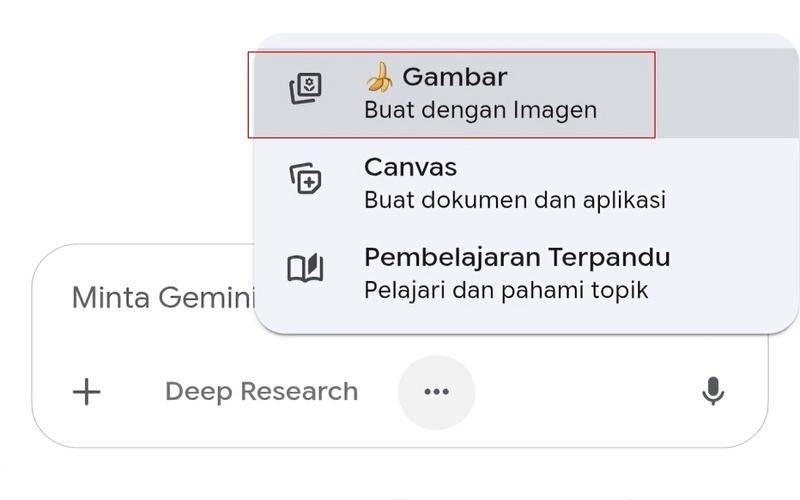Screen dimensions: 800x500
Task: Toggle the three-dots more tools button
Action: tap(436, 392)
